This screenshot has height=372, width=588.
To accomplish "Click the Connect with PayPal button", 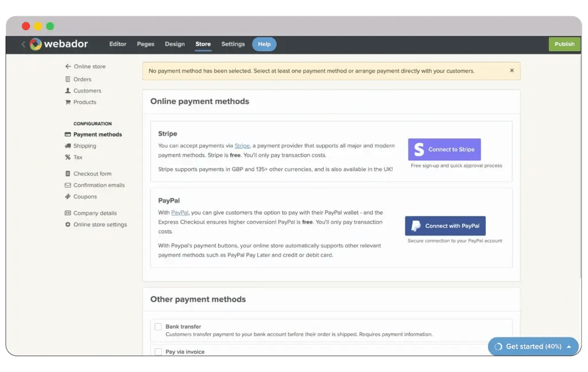I will [446, 226].
